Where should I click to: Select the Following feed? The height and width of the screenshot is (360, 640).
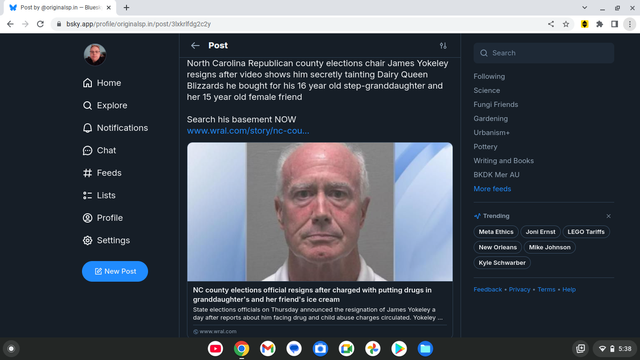click(x=489, y=76)
